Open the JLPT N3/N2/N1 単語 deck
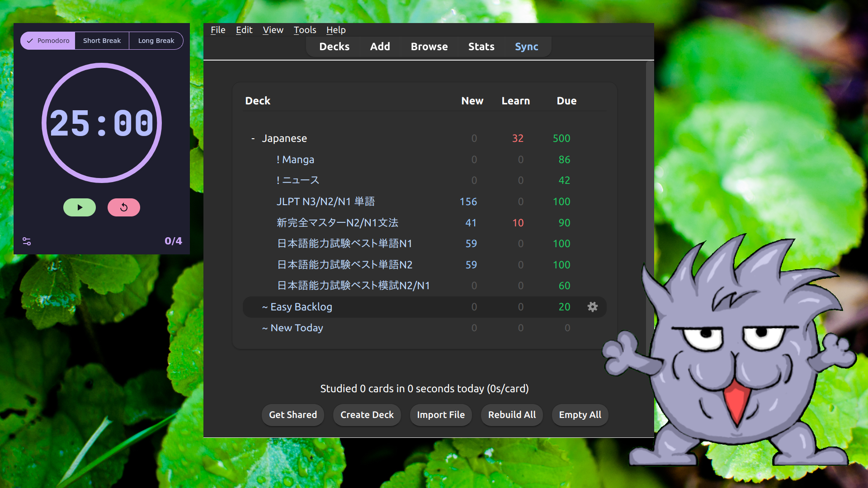The height and width of the screenshot is (488, 868). click(325, 202)
